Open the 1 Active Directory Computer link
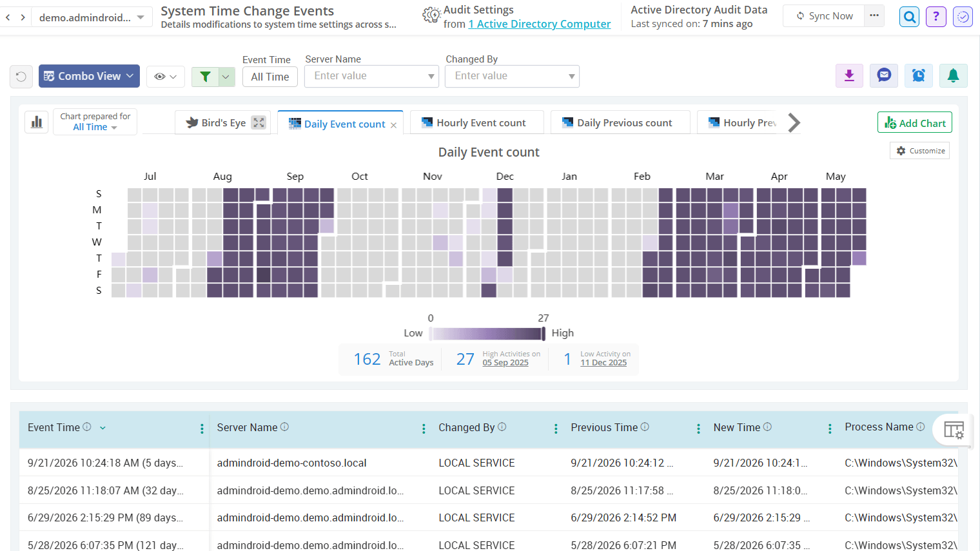 [540, 24]
